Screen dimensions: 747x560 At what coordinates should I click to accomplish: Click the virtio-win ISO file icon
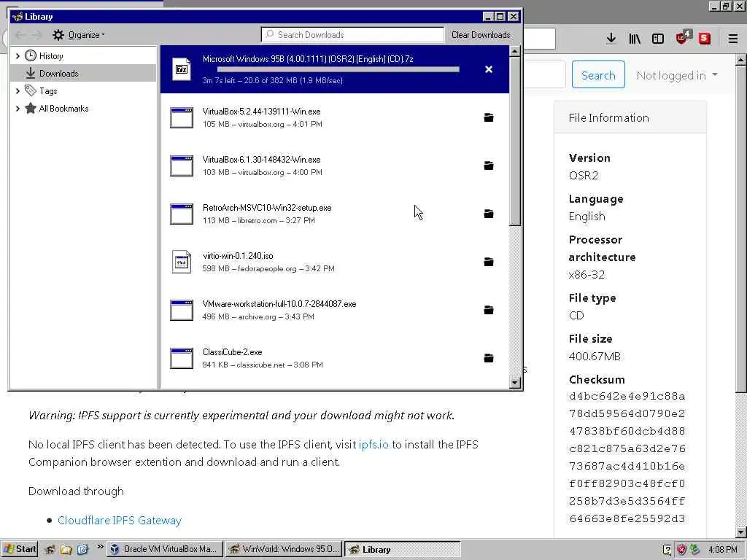click(182, 262)
